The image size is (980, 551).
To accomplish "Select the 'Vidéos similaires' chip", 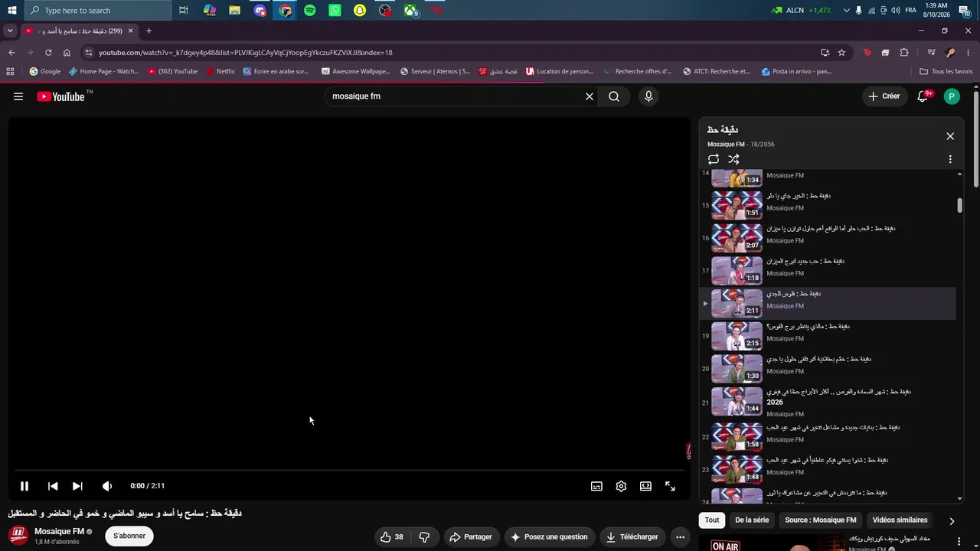I will tap(900, 520).
